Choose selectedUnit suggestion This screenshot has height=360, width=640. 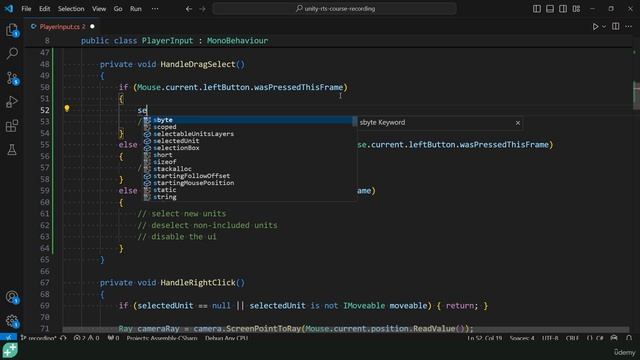249,141
